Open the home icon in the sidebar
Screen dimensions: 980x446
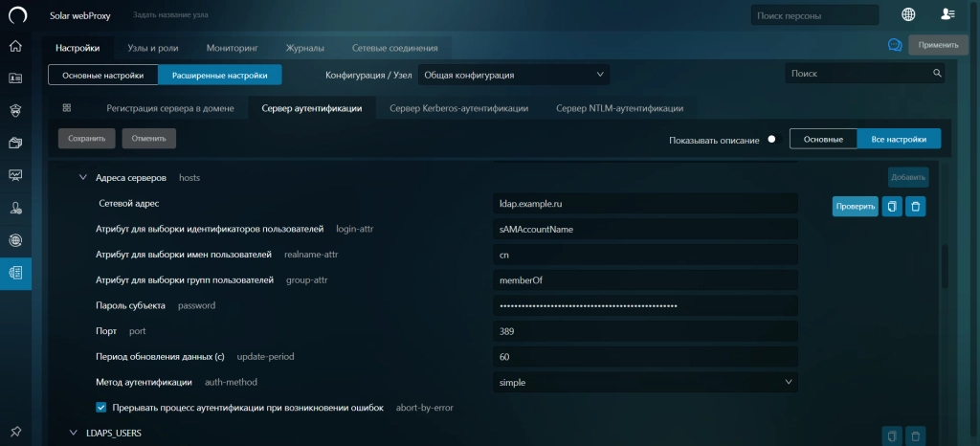15,46
